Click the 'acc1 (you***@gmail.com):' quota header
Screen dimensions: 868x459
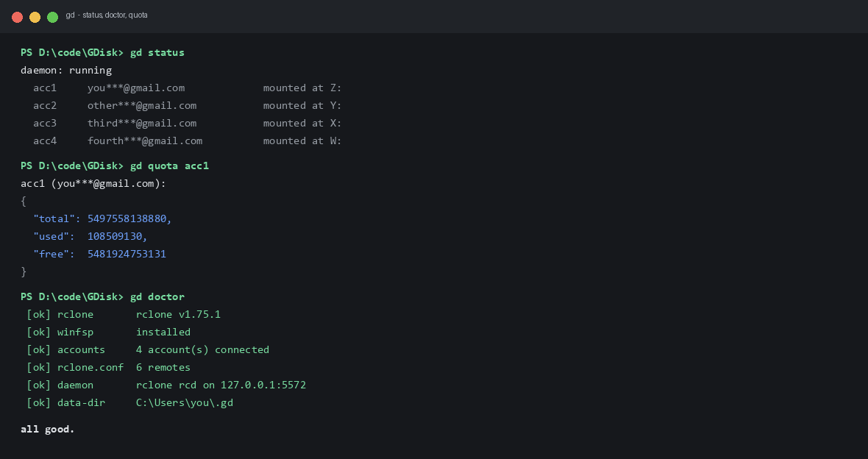coord(93,184)
